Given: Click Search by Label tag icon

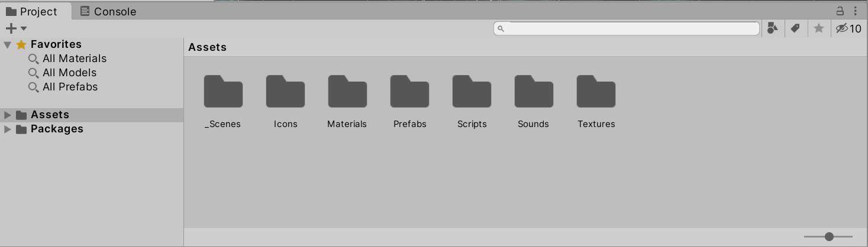Looking at the screenshot, I should point(795,28).
